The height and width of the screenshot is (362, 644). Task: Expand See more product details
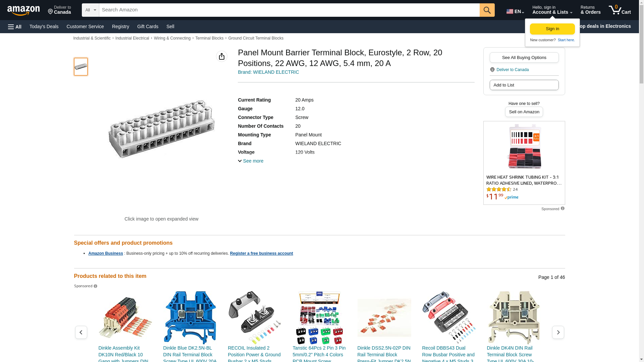pos(251,161)
